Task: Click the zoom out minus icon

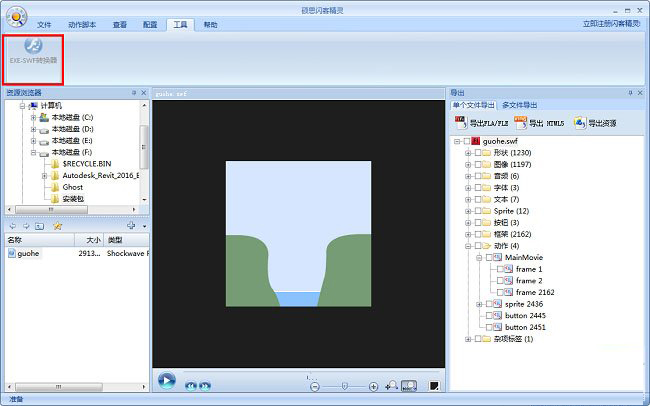Action: (314, 386)
